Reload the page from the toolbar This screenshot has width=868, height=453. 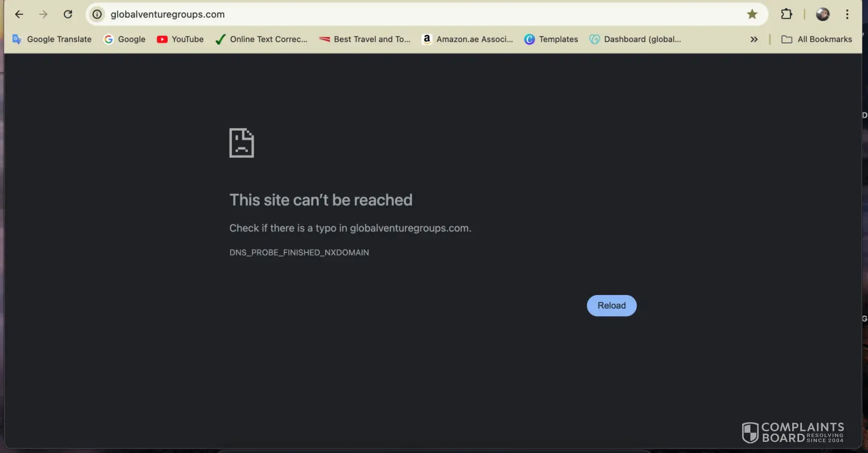[68, 14]
